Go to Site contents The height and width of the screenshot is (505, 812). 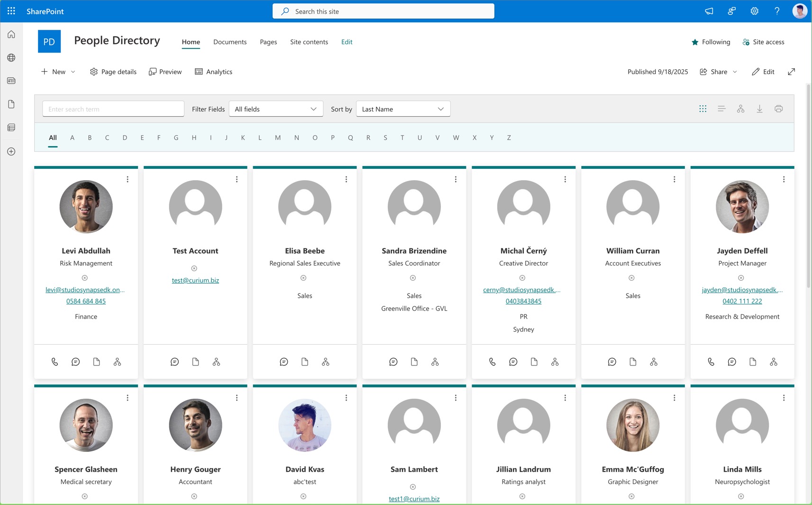click(x=309, y=42)
